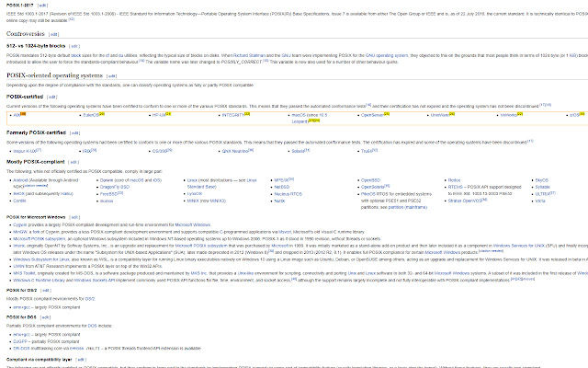Viewport: 588px width, 368px height.
Task: Open the MPE/iX link
Action: pos(281,180)
